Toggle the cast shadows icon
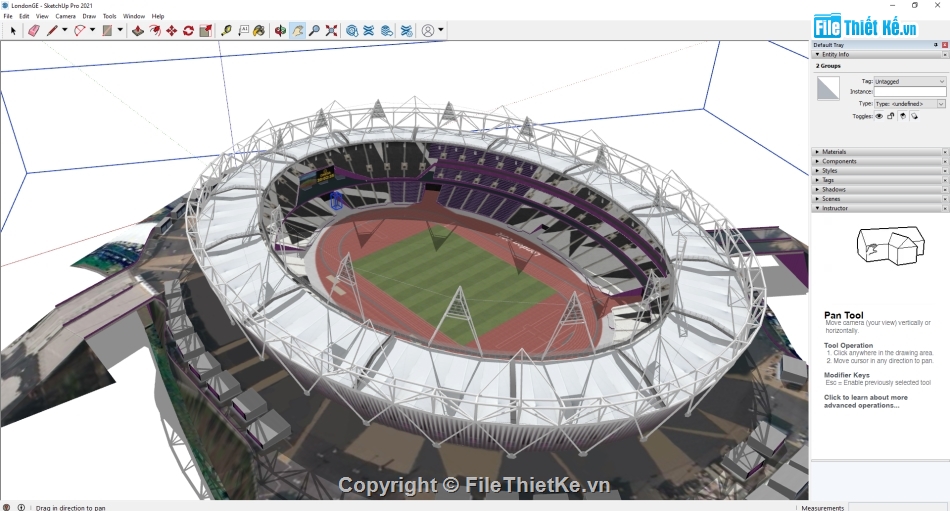 [x=914, y=116]
